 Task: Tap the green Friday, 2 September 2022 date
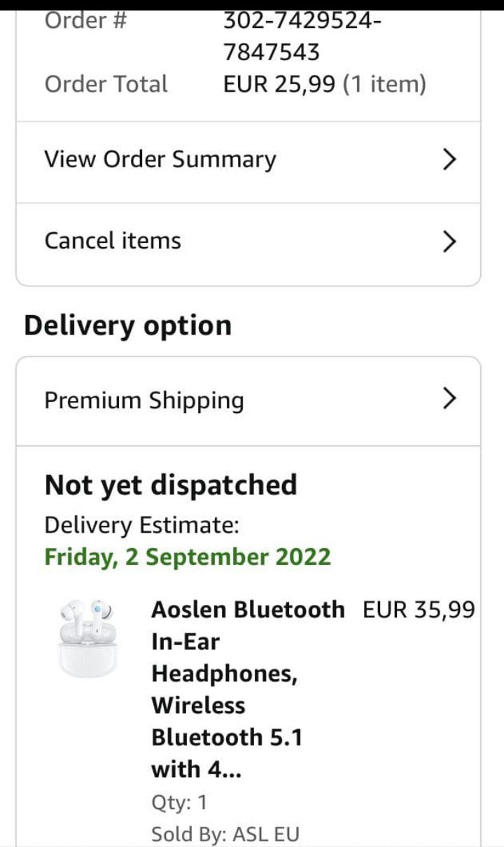188,557
